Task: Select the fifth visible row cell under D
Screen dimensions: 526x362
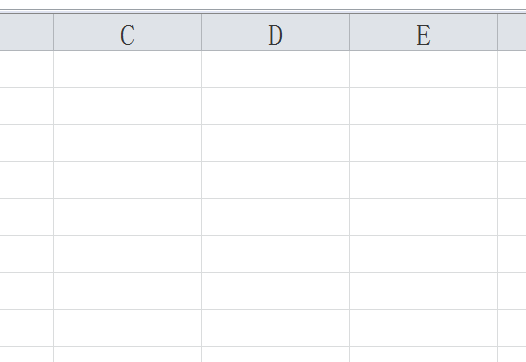Action: [x=275, y=217]
